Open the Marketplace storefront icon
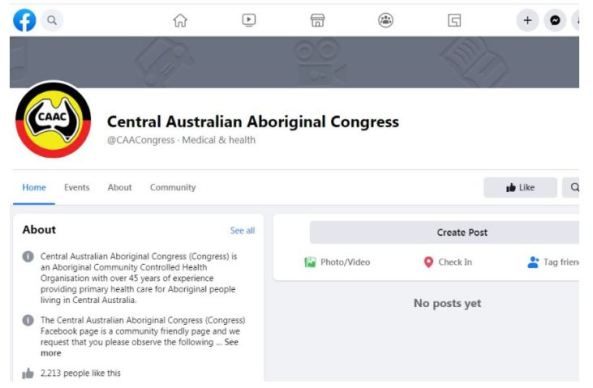 point(317,20)
